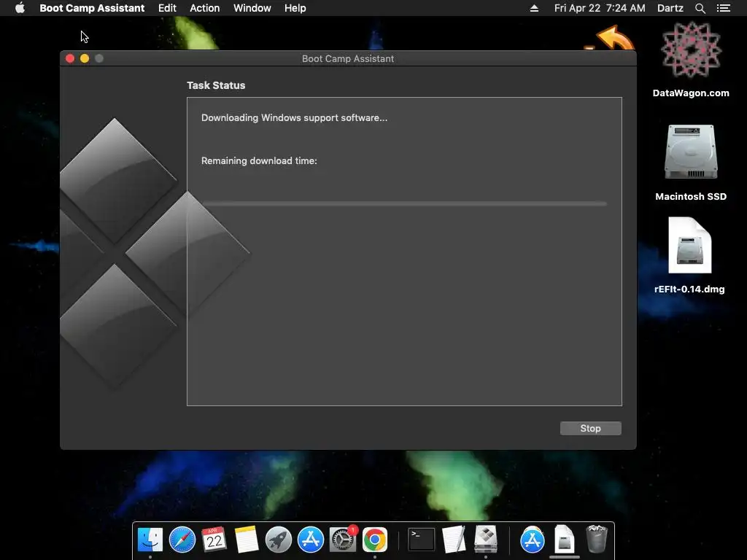Launch Safari from the Dock

(182, 540)
